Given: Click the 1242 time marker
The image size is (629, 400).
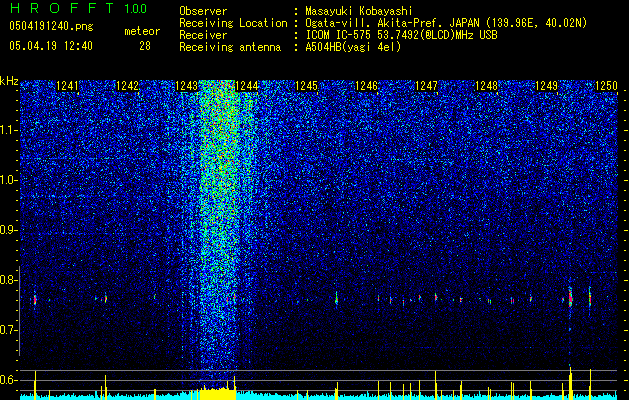Looking at the screenshot, I should click(x=127, y=86).
